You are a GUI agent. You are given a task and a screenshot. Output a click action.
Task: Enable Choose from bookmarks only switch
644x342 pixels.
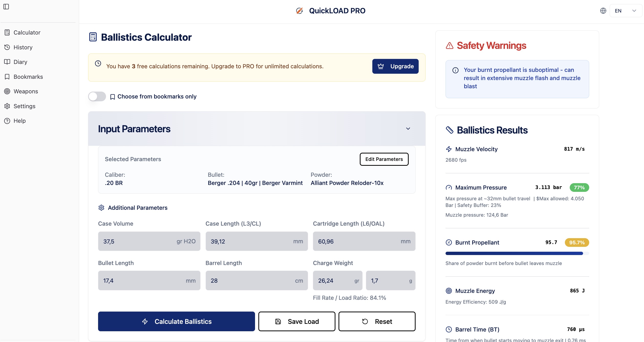tap(97, 96)
